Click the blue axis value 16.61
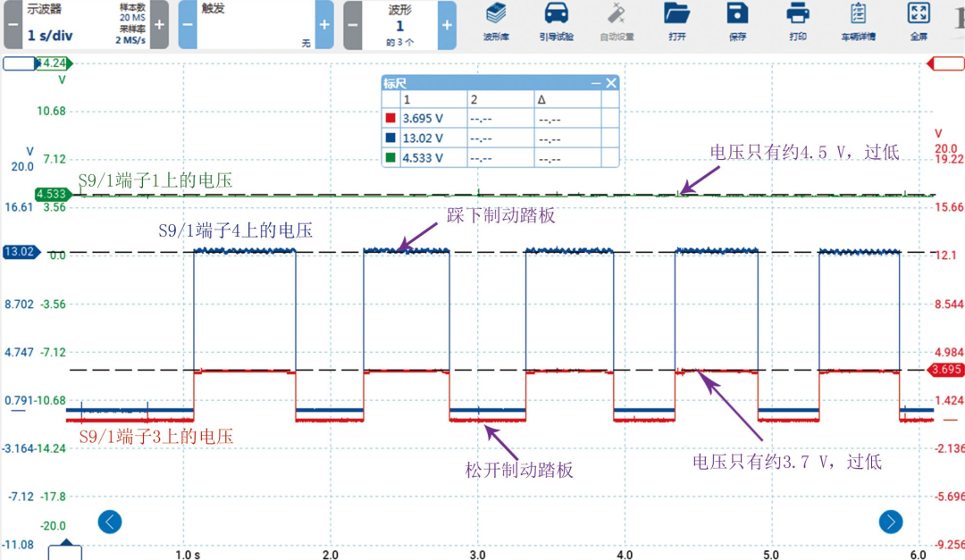 [19, 207]
